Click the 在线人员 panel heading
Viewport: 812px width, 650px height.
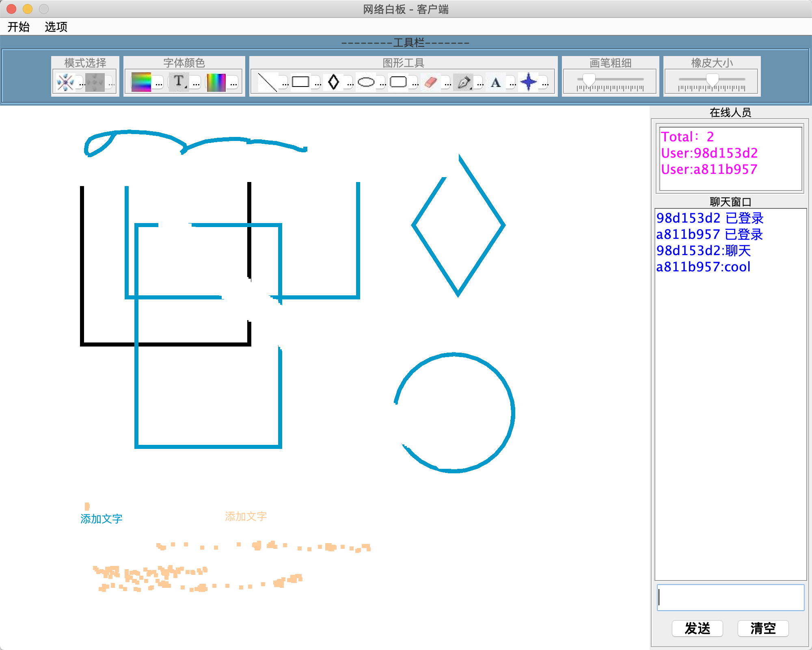[730, 113]
